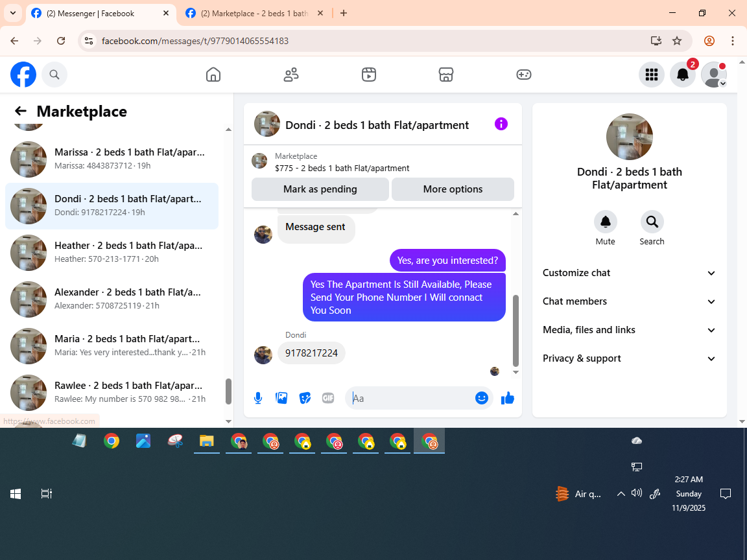Viewport: 747px width, 560px height.
Task: Expand Privacy & support section
Action: (x=630, y=358)
